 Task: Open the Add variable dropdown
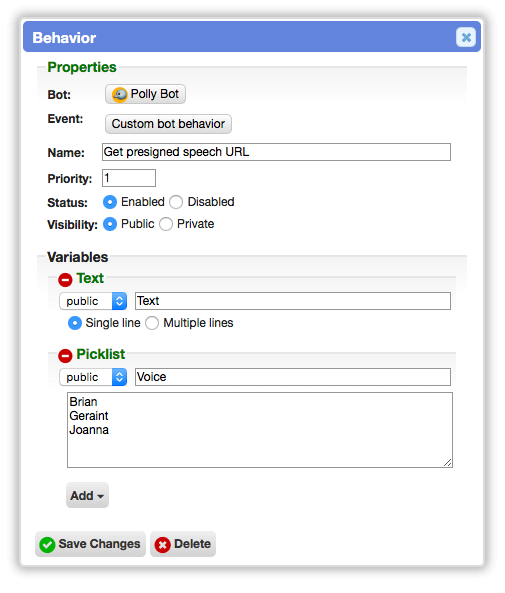point(87,495)
